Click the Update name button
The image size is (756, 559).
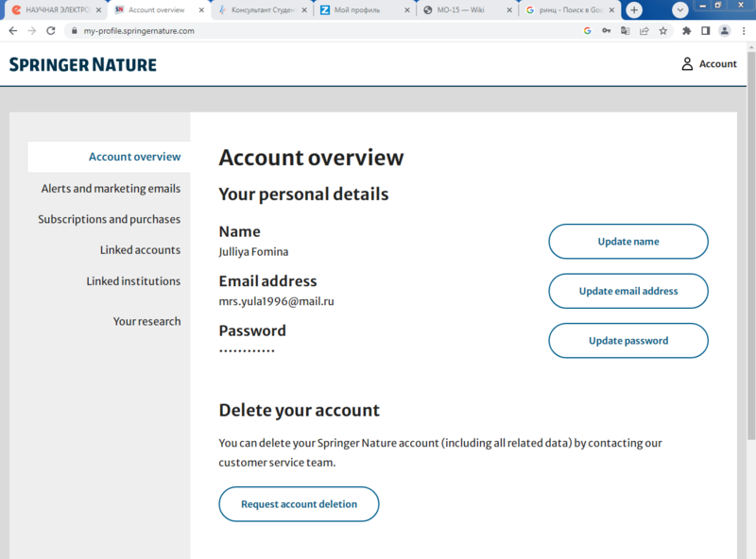coord(628,242)
